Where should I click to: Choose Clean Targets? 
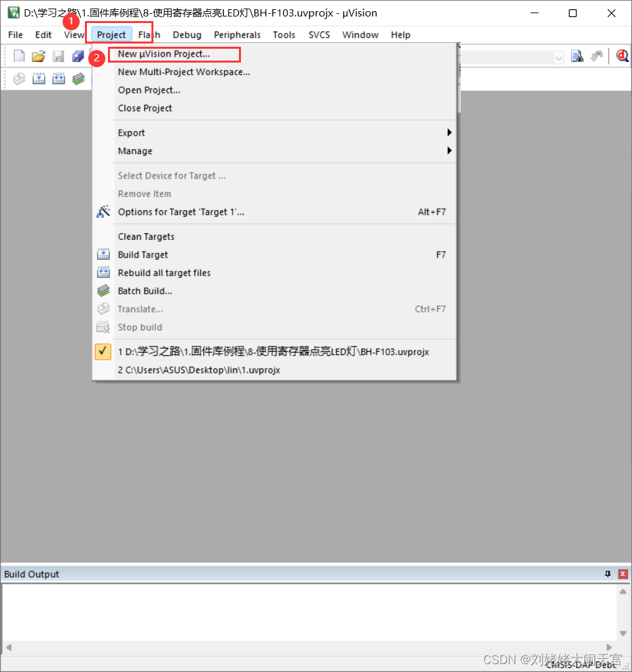[274, 237]
